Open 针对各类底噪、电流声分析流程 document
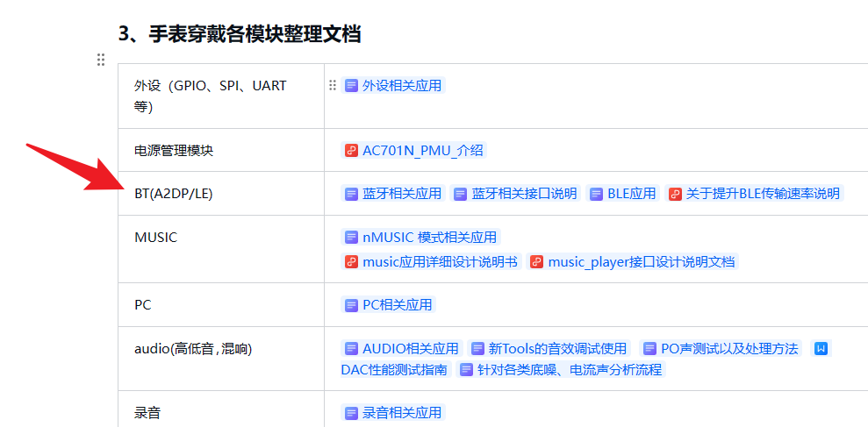This screenshot has height=427, width=868. tap(570, 369)
